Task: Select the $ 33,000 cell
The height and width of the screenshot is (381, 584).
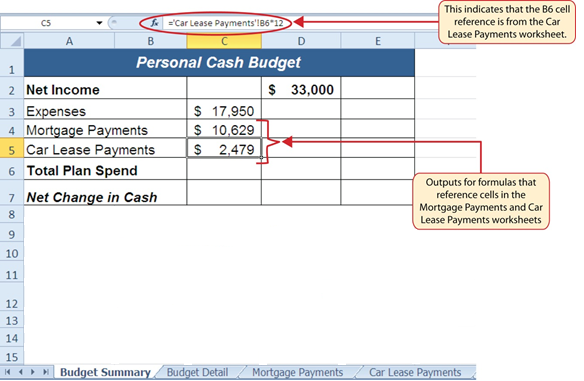Action: [301, 88]
